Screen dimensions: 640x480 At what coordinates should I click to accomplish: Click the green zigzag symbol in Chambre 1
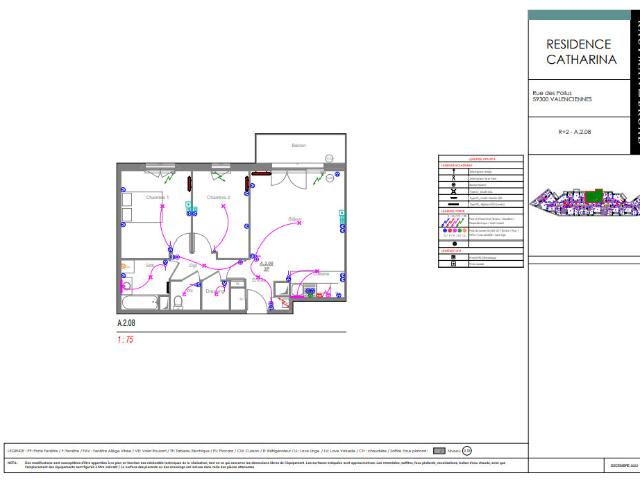[x=168, y=178]
